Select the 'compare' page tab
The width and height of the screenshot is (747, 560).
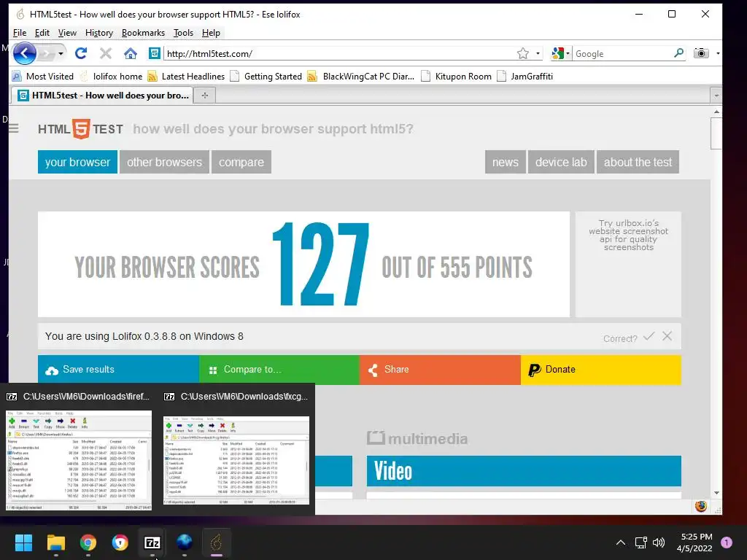241,162
